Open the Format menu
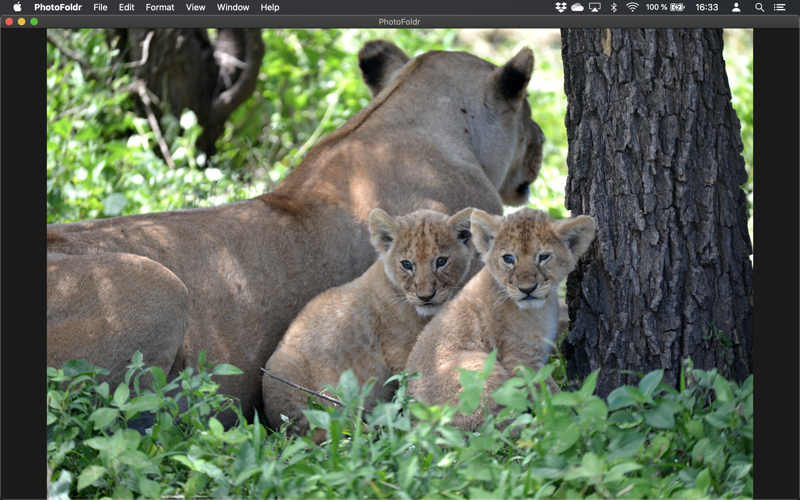The width and height of the screenshot is (800, 500). pyautogui.click(x=160, y=7)
